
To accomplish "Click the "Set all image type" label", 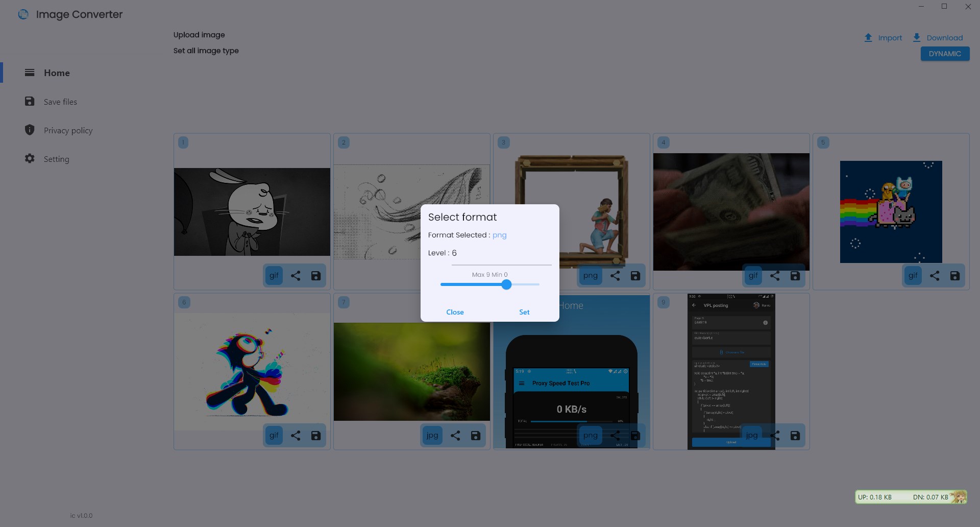I will pos(206,51).
